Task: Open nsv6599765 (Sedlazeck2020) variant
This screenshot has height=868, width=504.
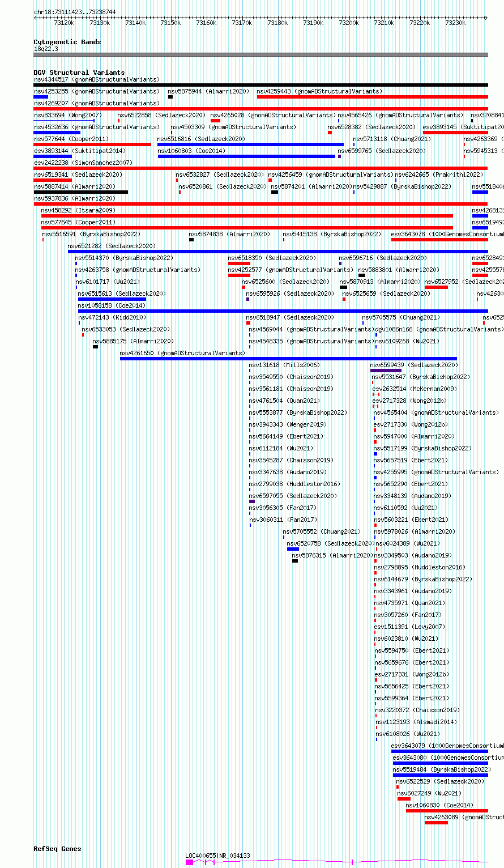Action: tap(382, 151)
